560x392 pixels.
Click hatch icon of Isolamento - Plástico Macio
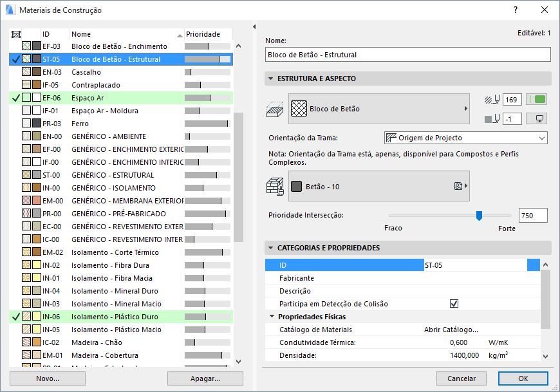[x=26, y=329]
